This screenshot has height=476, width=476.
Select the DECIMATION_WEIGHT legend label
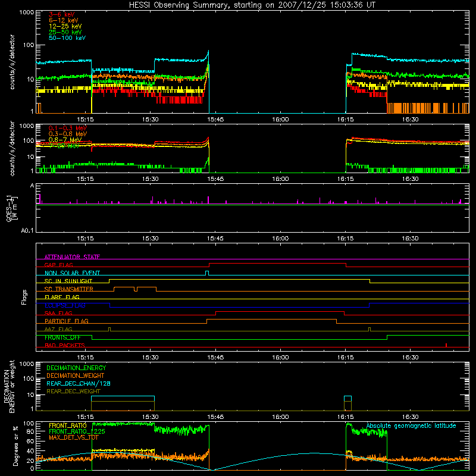[76, 375]
